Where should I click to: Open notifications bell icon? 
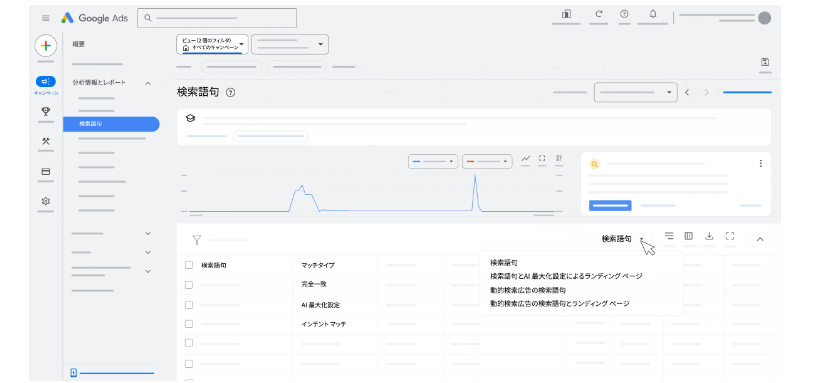click(x=653, y=14)
